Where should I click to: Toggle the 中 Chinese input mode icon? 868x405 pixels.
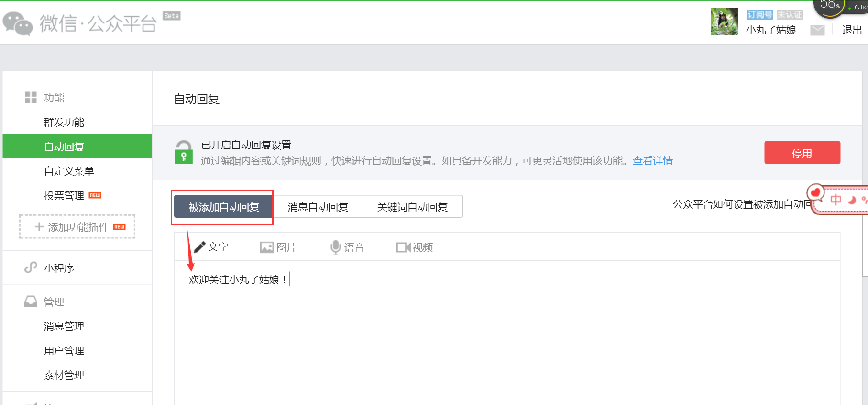tap(835, 200)
